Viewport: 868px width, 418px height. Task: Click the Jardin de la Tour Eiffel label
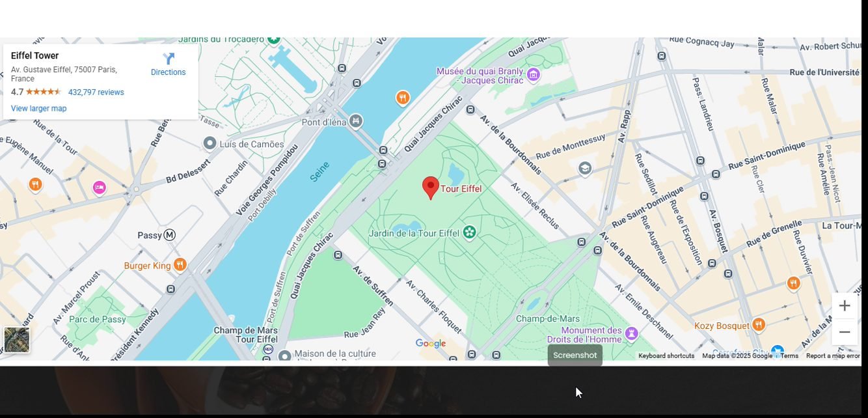[414, 233]
